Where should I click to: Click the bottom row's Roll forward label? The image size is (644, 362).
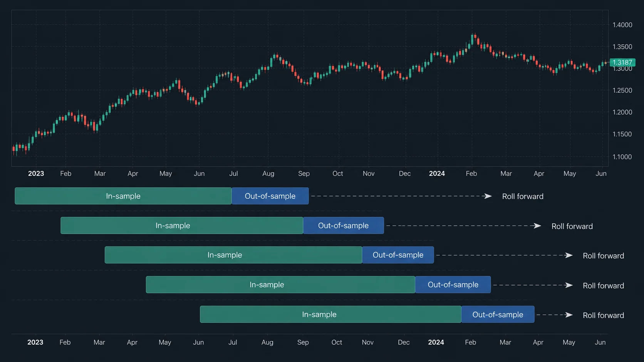[x=603, y=315]
